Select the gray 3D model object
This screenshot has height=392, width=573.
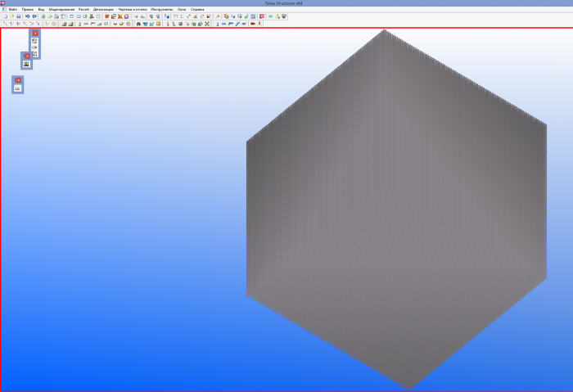coord(396,210)
